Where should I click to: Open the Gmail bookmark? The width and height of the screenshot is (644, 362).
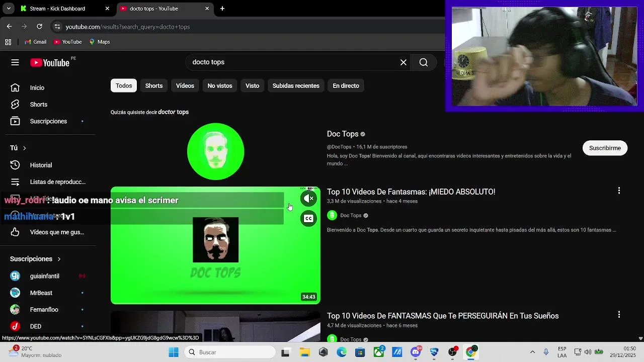pyautogui.click(x=35, y=42)
